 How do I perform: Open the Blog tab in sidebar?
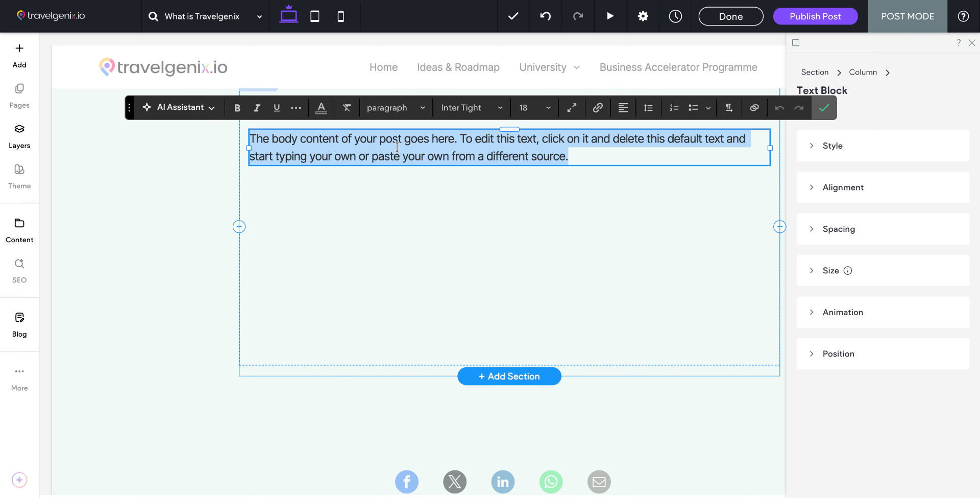19,325
